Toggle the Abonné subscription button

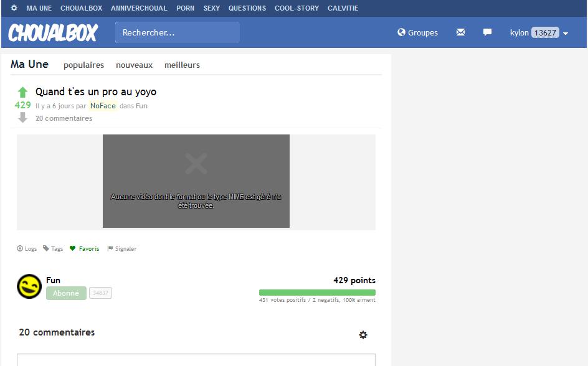coord(66,293)
